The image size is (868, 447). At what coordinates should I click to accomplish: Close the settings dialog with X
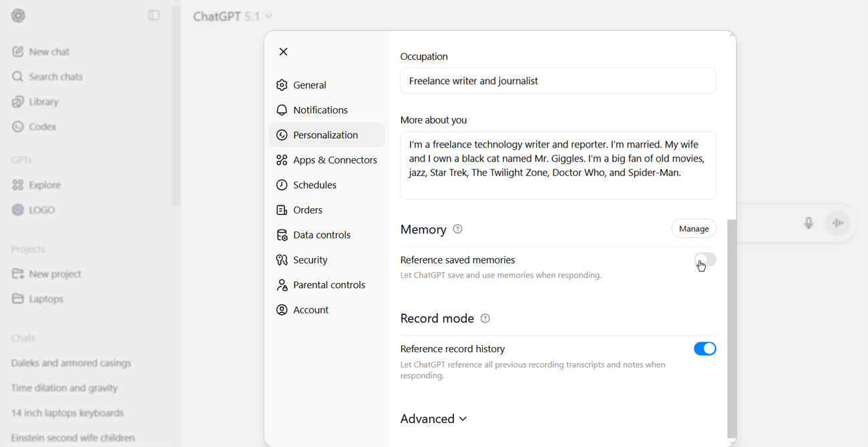(283, 51)
